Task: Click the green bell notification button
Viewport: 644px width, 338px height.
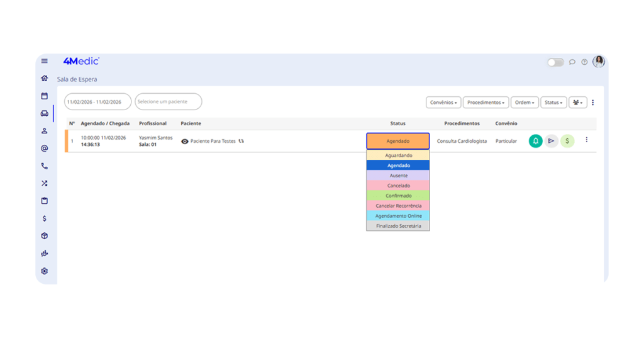Action: point(535,141)
